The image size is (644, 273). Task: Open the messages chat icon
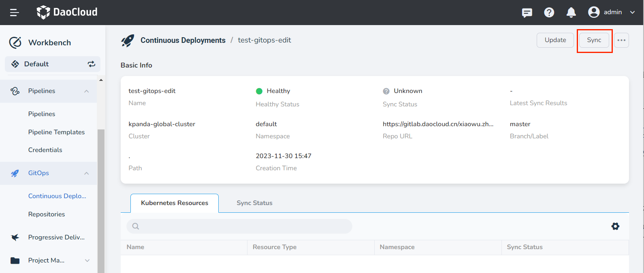tap(527, 13)
